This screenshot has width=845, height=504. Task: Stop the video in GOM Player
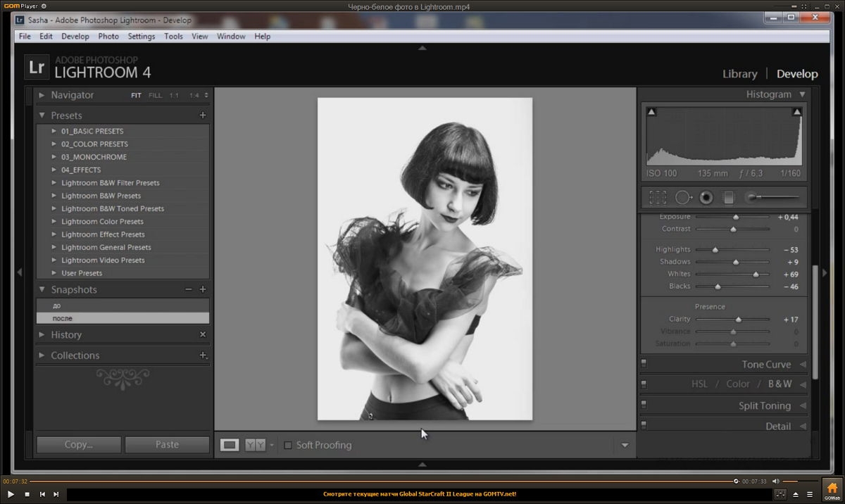(x=27, y=494)
